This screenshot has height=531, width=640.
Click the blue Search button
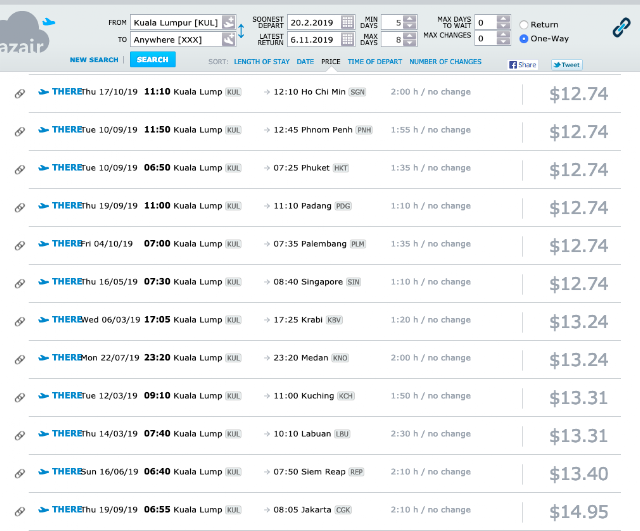coord(153,60)
